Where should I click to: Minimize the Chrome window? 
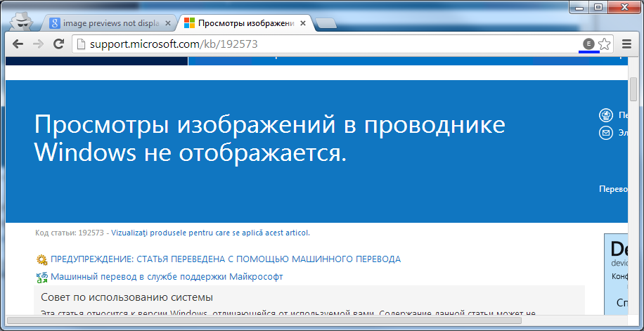pyautogui.click(x=580, y=7)
